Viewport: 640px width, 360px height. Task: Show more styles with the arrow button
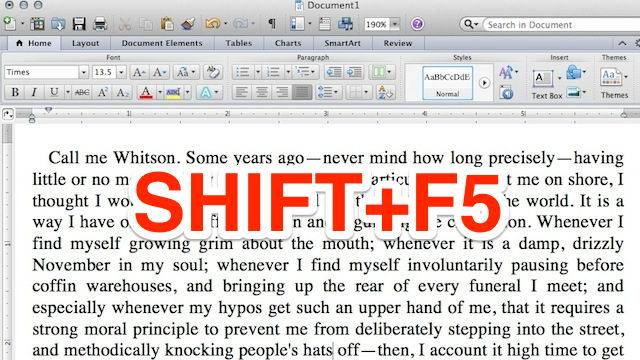click(x=484, y=83)
